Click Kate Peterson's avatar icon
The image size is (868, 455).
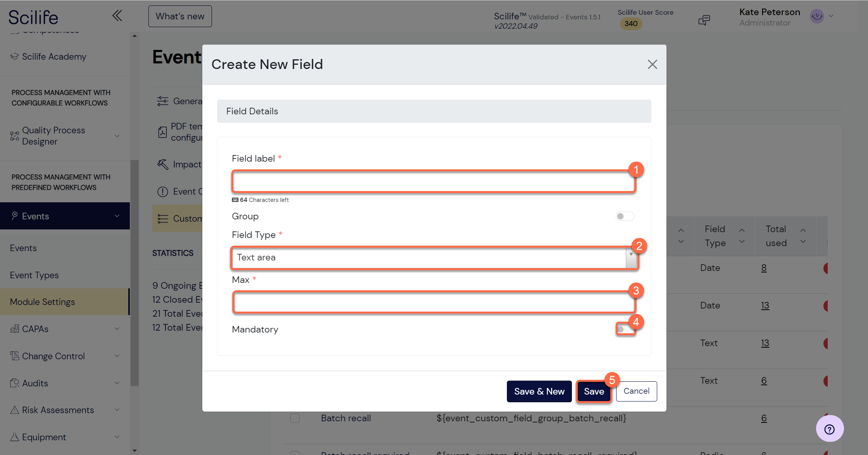click(x=817, y=16)
